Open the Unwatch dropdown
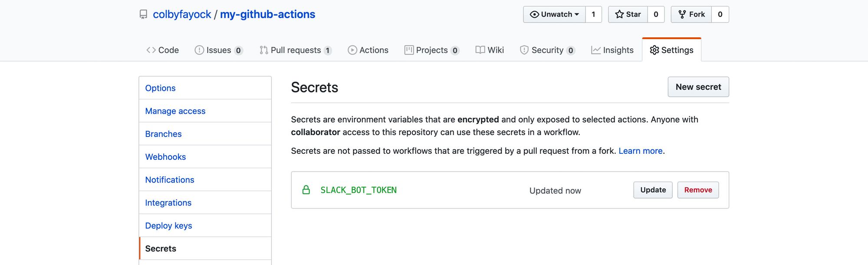 click(x=554, y=14)
